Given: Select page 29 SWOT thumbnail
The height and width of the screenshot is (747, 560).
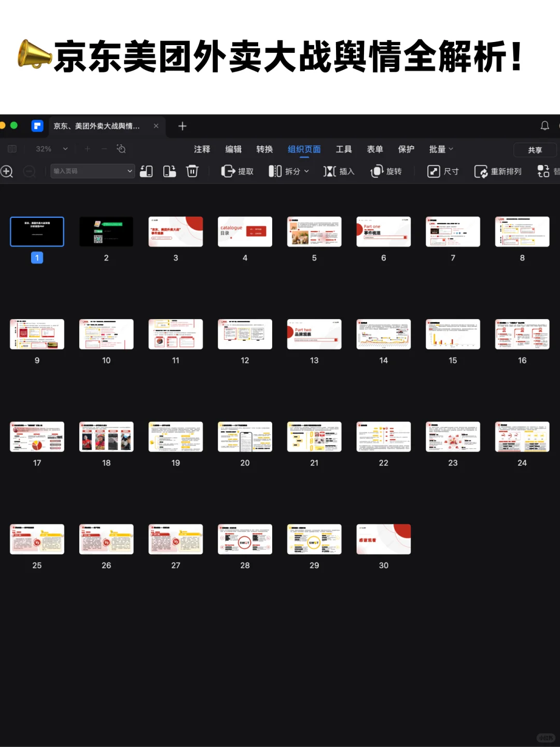Looking at the screenshot, I should coord(314,539).
